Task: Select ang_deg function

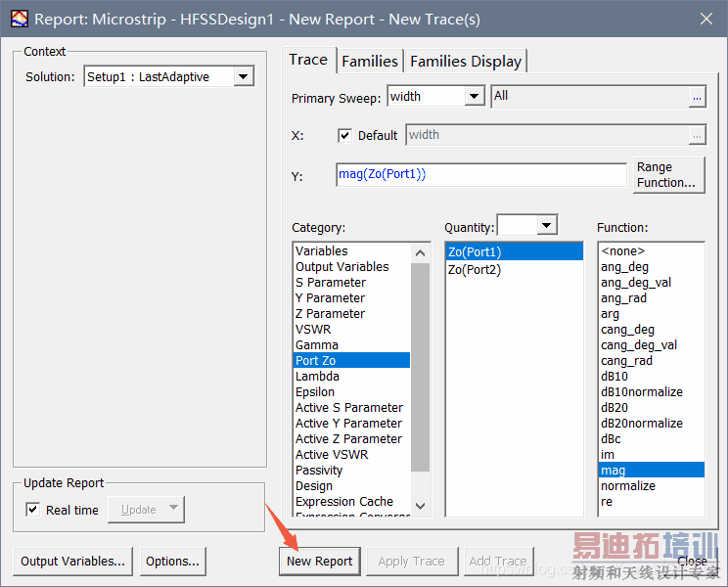Action: click(651, 267)
